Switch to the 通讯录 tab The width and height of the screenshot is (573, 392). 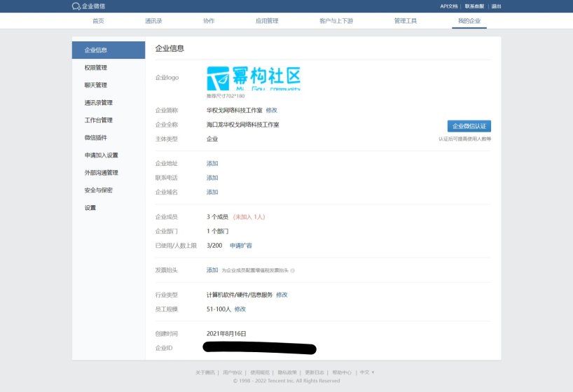coord(153,21)
